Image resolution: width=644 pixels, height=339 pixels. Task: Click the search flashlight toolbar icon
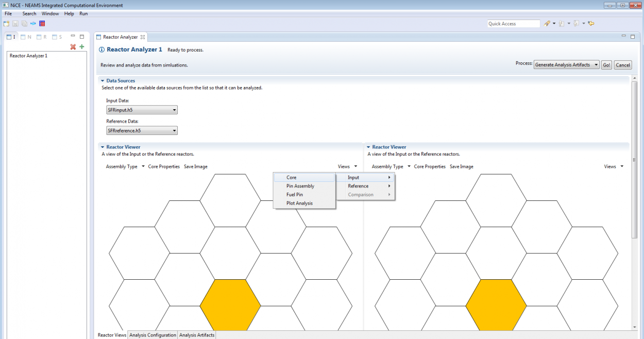[547, 24]
